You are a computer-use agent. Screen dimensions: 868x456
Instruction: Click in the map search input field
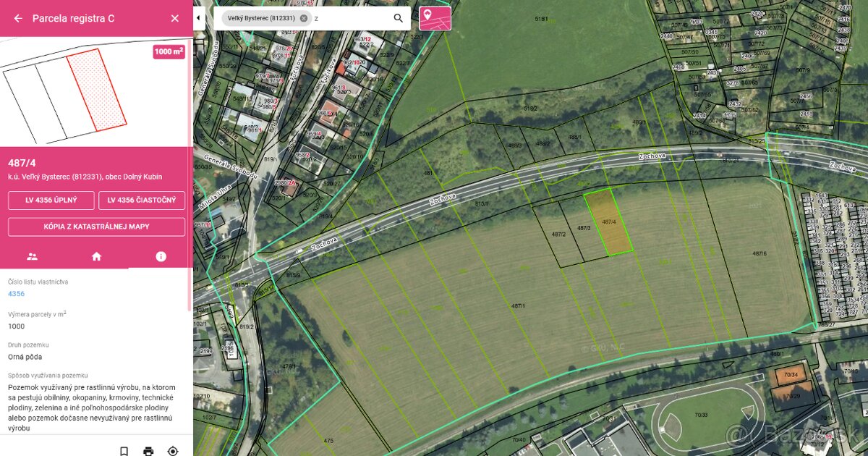coord(352,18)
